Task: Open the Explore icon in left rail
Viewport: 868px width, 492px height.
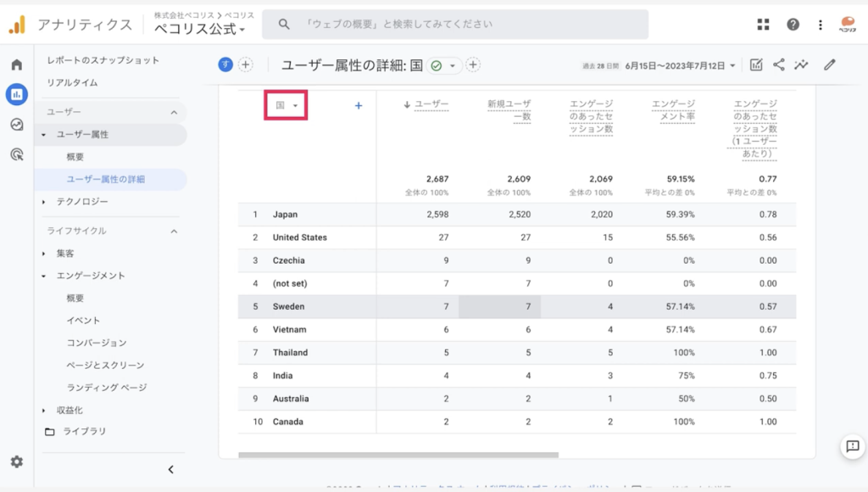Action: coord(17,125)
